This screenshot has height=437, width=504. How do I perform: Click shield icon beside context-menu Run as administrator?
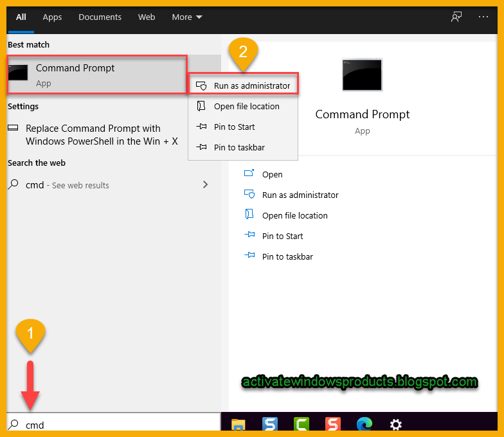click(x=201, y=86)
